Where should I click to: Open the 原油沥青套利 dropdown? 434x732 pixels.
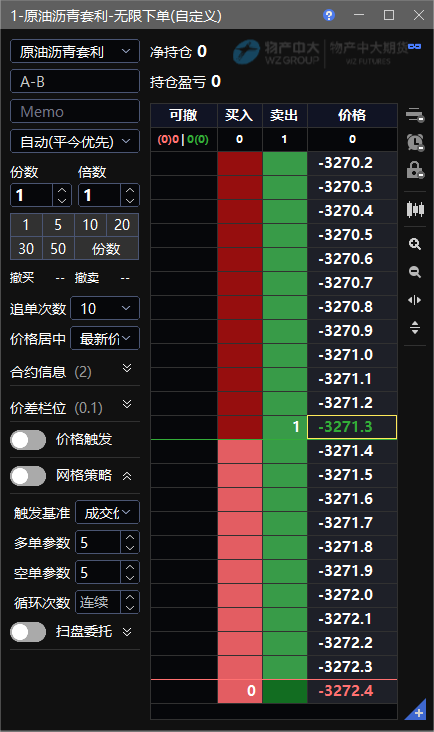(75, 51)
